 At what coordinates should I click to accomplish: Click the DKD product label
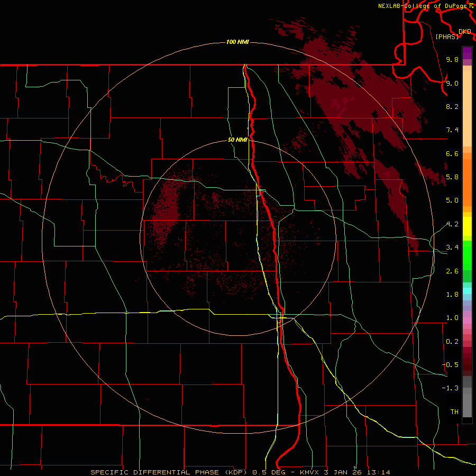[x=464, y=31]
